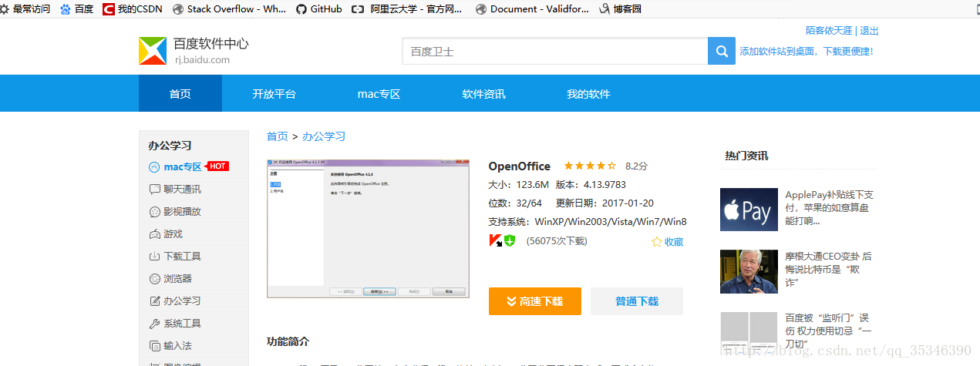Click the 首页 breadcrumb link

(x=277, y=136)
